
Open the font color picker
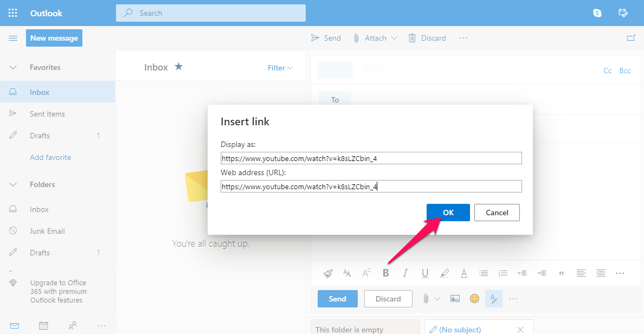coord(463,273)
